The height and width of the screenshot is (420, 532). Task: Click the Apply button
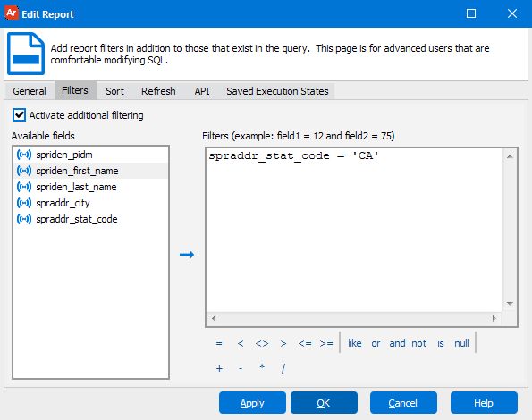pos(252,403)
